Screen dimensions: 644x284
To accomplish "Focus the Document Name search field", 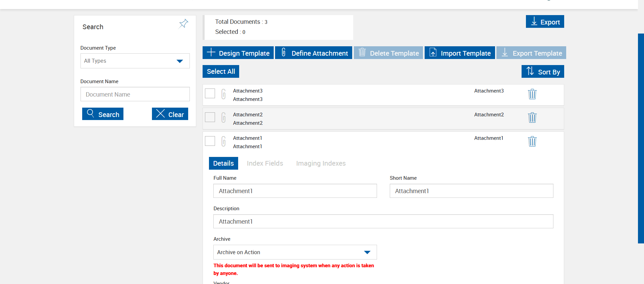I will click(x=135, y=94).
